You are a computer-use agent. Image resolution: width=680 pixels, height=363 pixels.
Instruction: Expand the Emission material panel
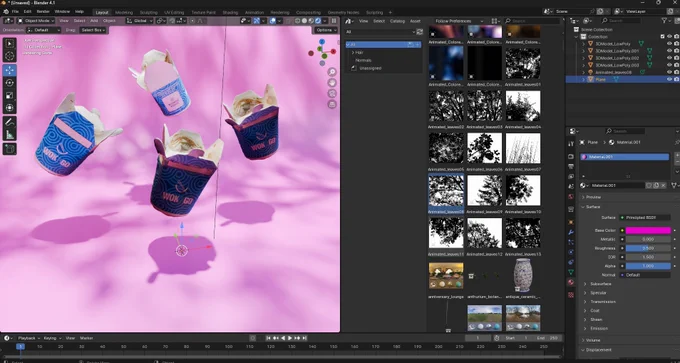click(x=584, y=328)
